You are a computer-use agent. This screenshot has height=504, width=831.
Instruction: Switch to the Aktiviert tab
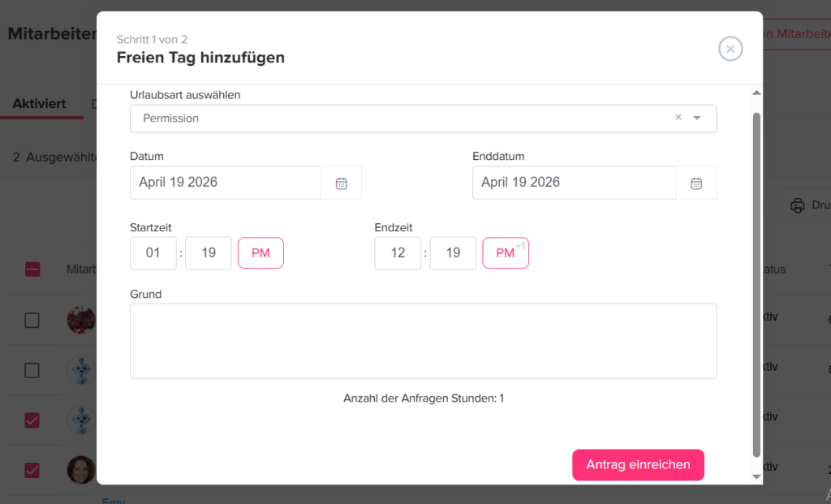38,104
